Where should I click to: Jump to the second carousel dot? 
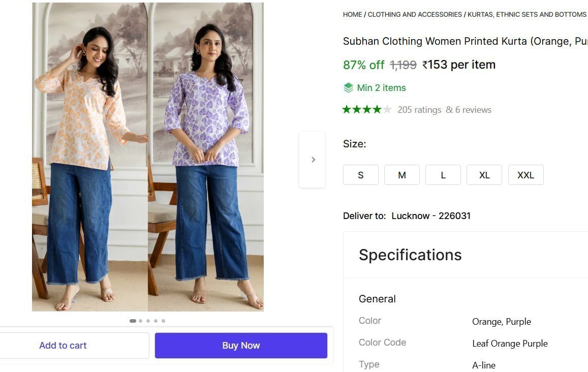(141, 321)
